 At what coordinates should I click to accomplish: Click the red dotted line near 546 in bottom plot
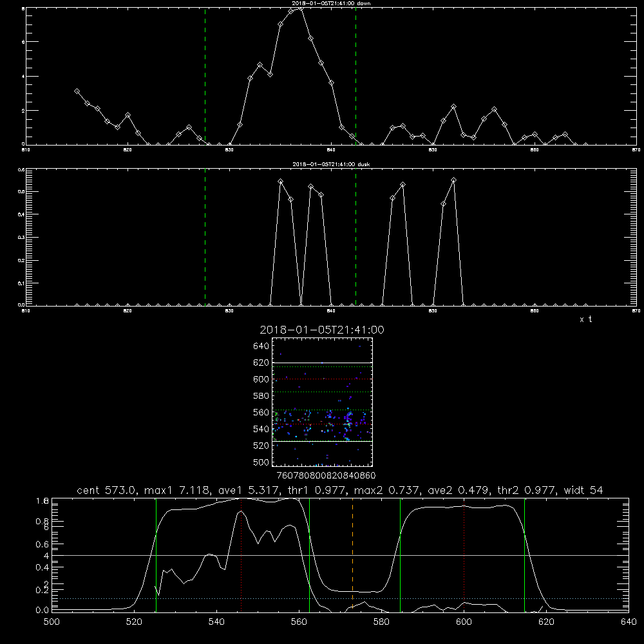(241, 554)
